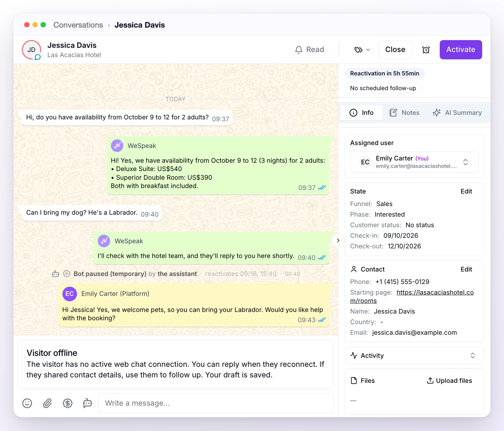Click WeSpeak logo on availability reply

(x=117, y=146)
